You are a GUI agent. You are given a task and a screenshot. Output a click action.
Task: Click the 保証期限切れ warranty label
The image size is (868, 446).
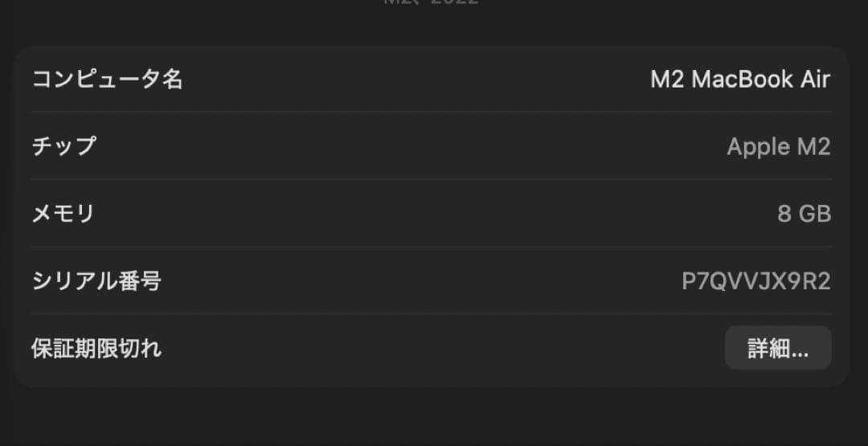point(96,348)
